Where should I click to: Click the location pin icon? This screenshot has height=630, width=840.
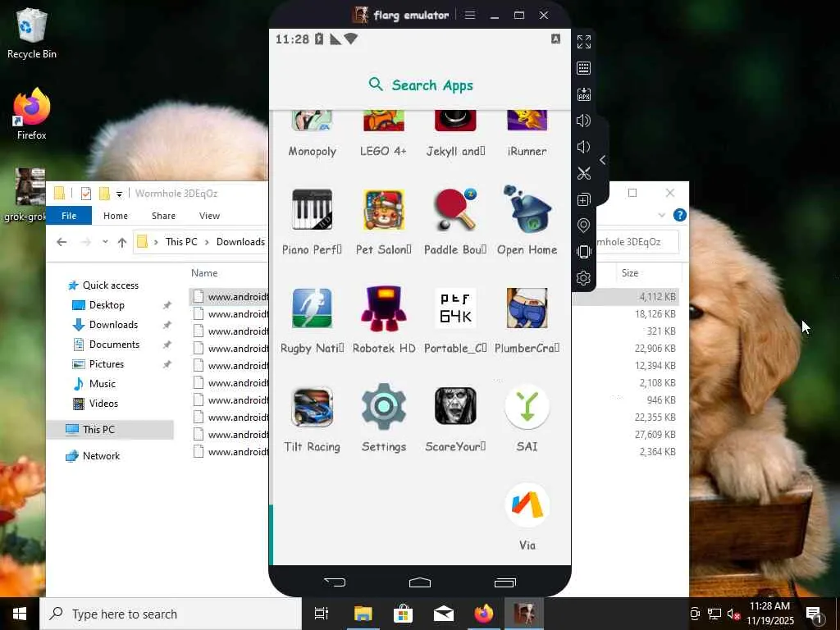pos(584,226)
